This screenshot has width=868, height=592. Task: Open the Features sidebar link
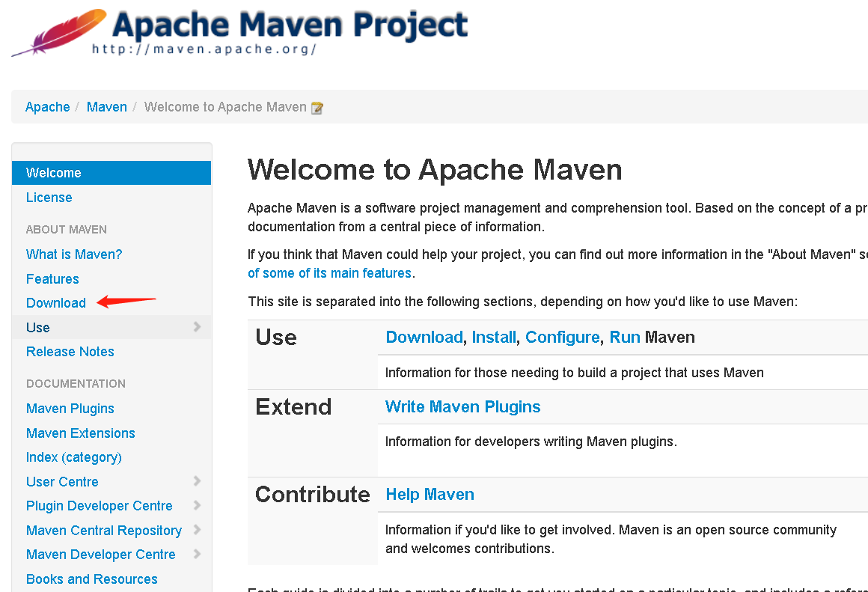click(52, 278)
